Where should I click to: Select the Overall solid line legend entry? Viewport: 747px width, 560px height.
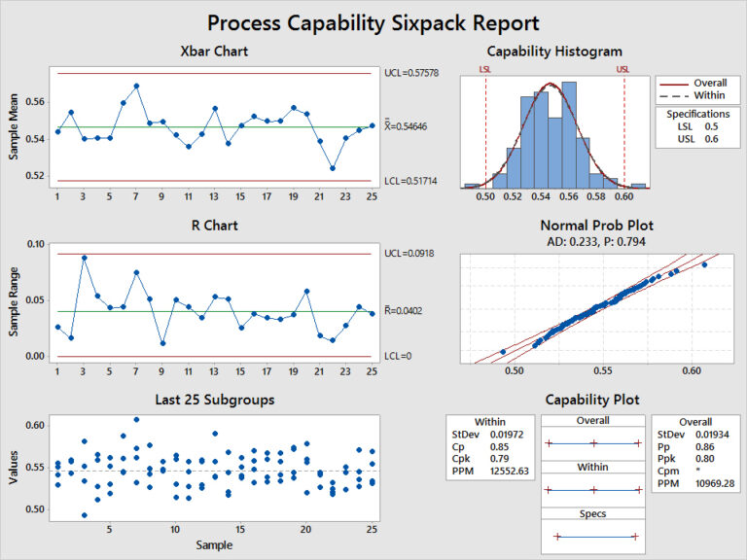tap(695, 83)
